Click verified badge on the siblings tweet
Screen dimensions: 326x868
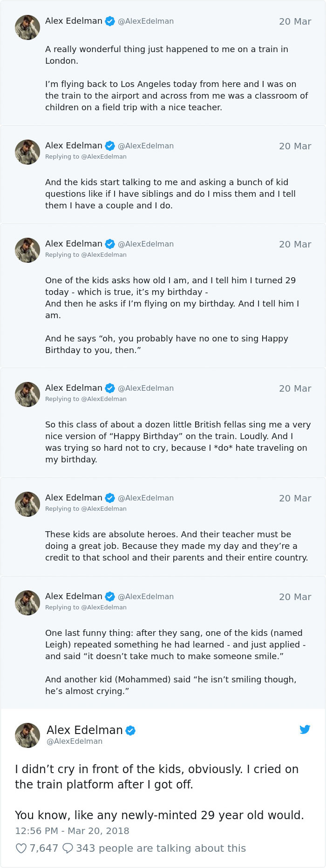(x=110, y=146)
